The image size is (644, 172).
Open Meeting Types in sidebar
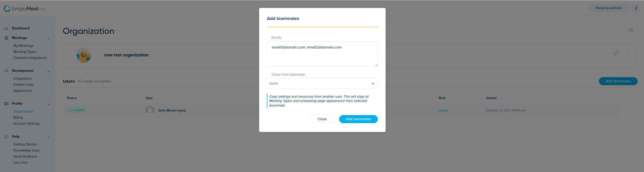[x=25, y=52]
